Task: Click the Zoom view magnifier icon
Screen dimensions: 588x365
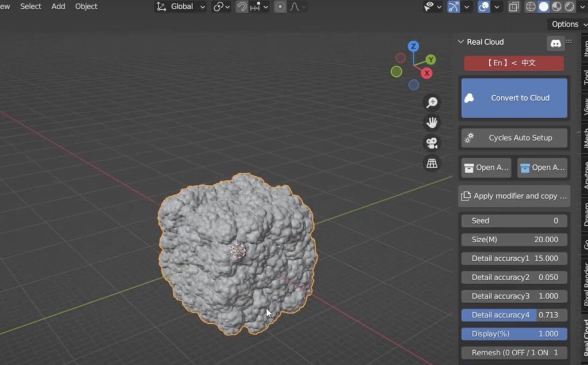Action: pos(432,103)
